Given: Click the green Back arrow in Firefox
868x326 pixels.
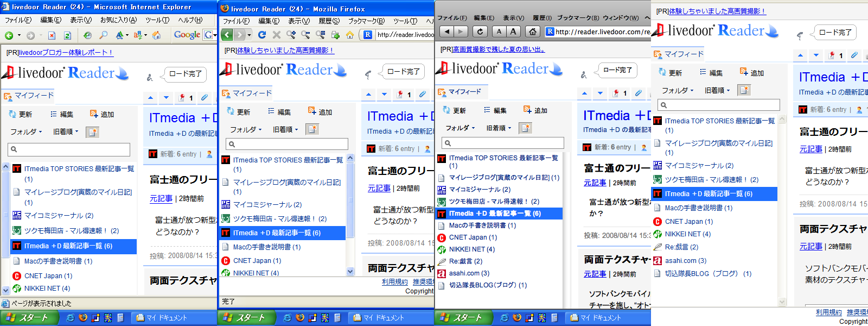Looking at the screenshot, I should point(227,35).
